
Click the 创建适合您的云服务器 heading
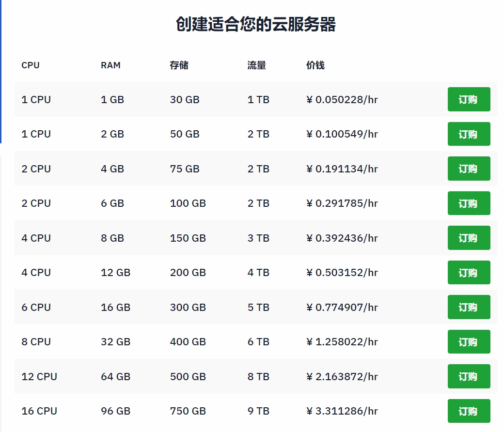[255, 24]
